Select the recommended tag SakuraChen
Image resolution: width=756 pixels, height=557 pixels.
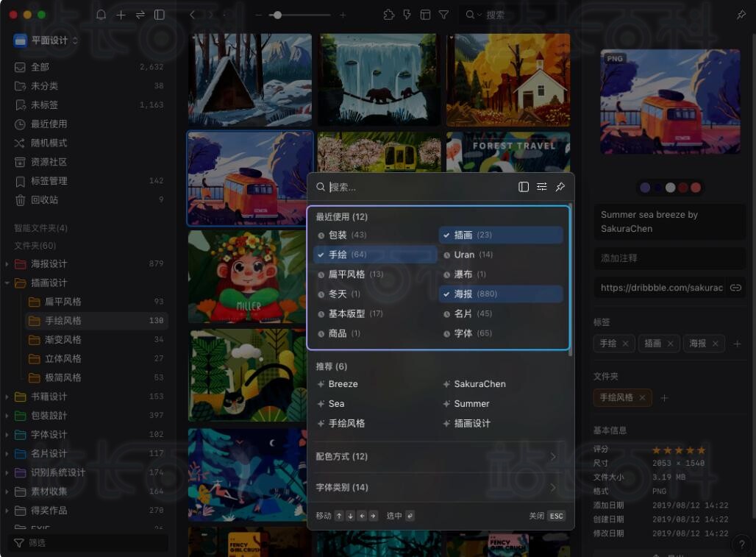479,384
